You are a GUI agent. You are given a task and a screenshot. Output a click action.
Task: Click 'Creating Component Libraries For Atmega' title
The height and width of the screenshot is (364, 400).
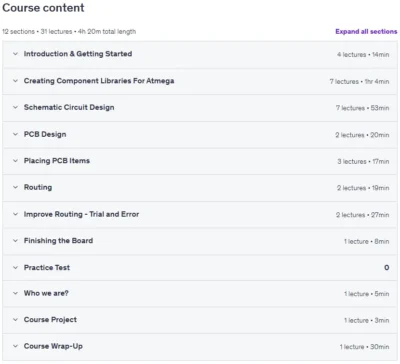tap(99, 81)
